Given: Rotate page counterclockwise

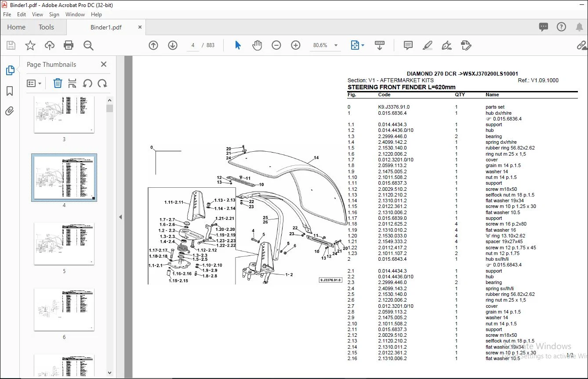Looking at the screenshot, I should [87, 83].
